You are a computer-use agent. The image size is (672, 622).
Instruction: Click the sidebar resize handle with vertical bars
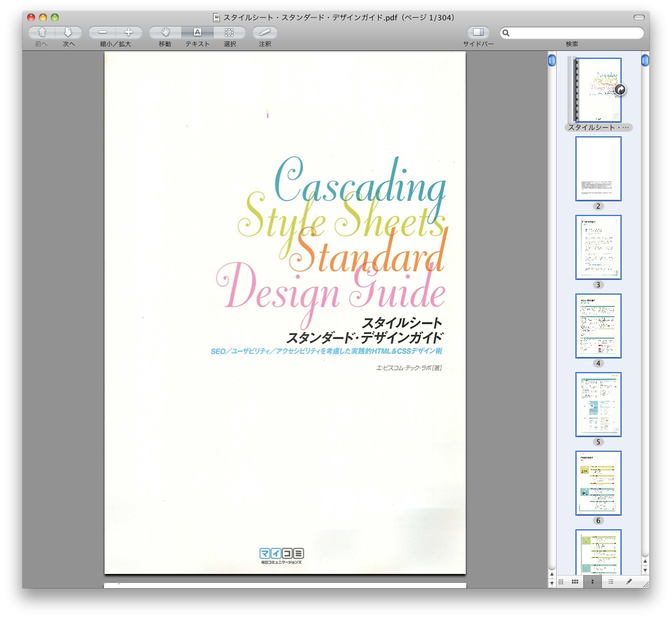coord(561,582)
